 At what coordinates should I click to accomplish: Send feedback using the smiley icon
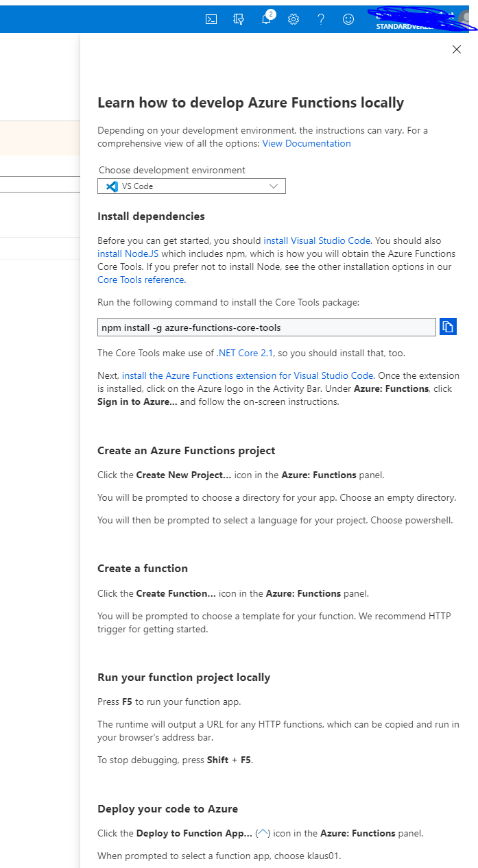(x=348, y=19)
